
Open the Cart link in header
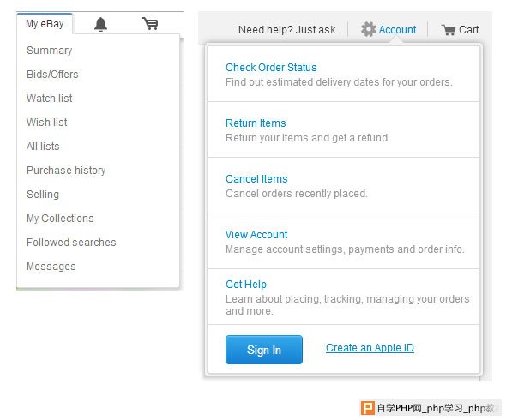(x=468, y=30)
